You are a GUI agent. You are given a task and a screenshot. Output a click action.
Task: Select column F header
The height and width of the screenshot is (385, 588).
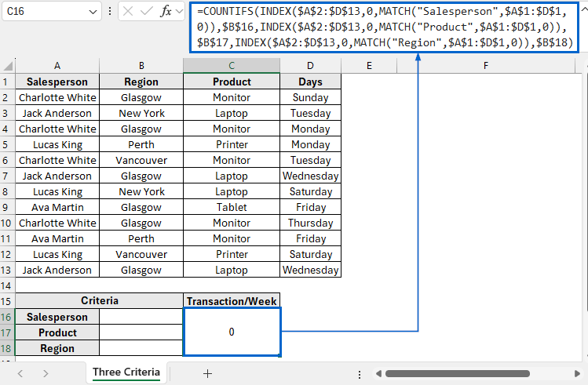tap(486, 66)
